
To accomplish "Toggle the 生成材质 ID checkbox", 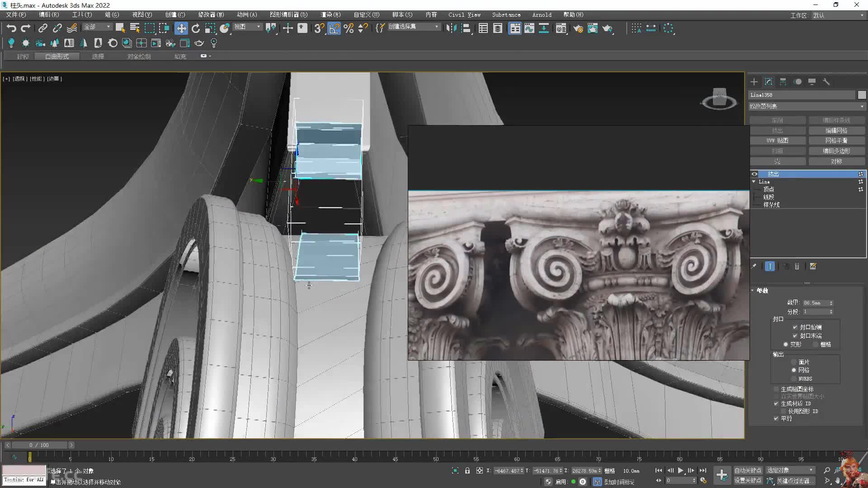I will tap(776, 404).
